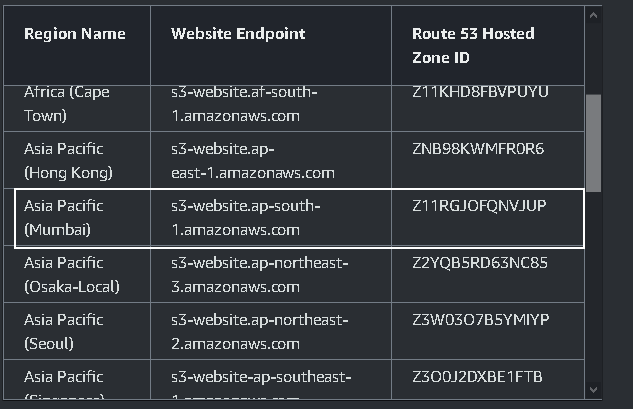
Task: Select the Asia Pacific (Osaka-Local) cell
Action: [x=72, y=274]
